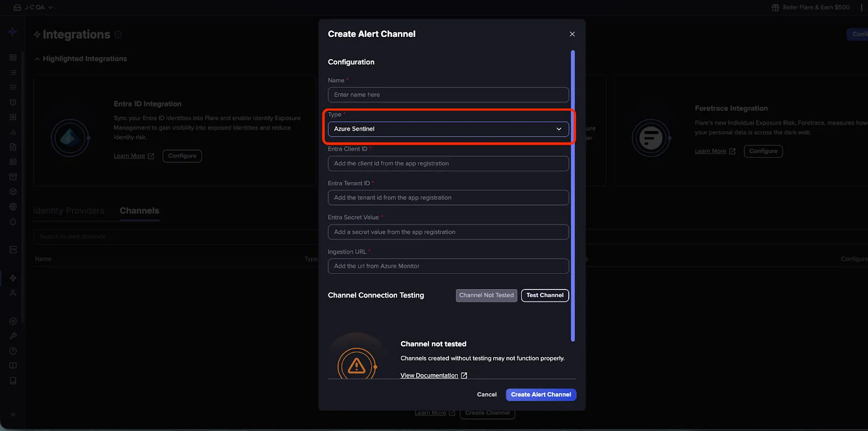The width and height of the screenshot is (868, 431).
Task: Collapse the Highlighted Integrations section
Action: tap(80, 59)
